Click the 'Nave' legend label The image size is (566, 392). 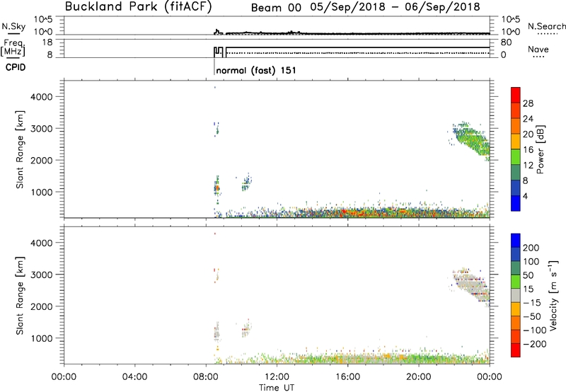[538, 49]
